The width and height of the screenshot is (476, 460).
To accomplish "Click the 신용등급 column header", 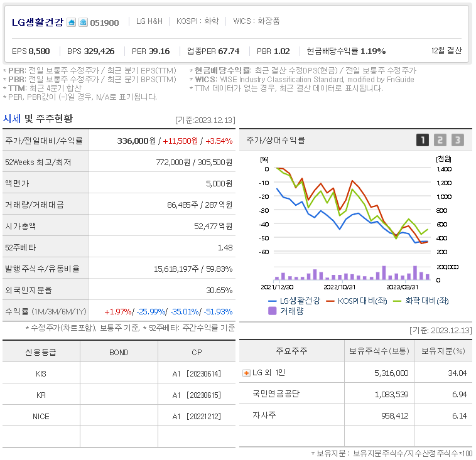I will (x=41, y=352).
